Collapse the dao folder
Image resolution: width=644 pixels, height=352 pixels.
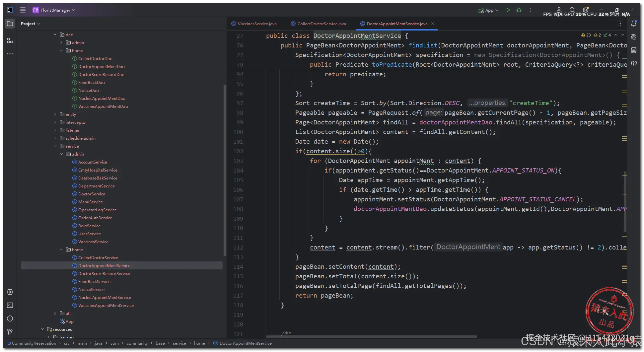pos(55,35)
